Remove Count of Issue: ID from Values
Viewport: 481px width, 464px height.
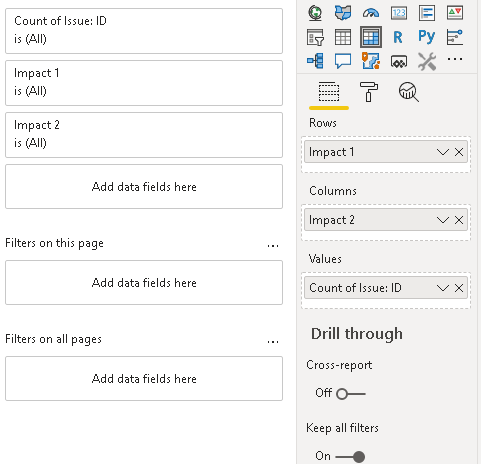(459, 288)
